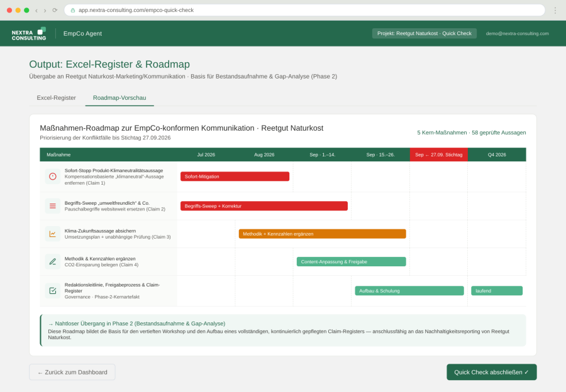Click CO2-Einsparung belegen (Claim 4) text
The height and width of the screenshot is (392, 566).
coord(101,264)
